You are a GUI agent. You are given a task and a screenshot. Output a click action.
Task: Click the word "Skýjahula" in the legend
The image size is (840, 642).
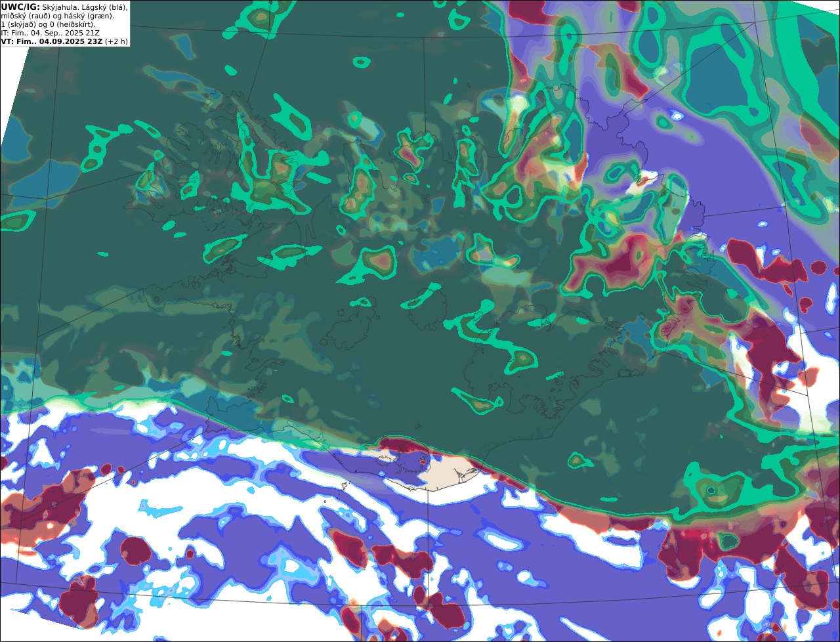click(60, 8)
